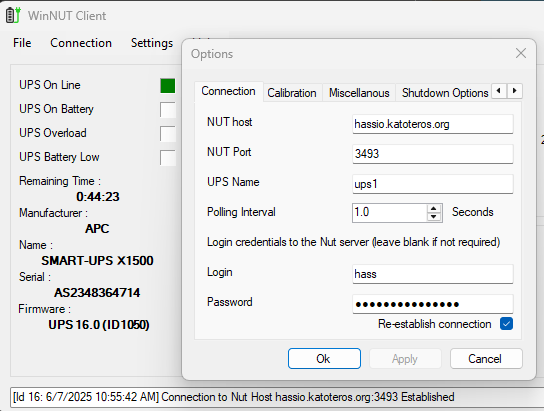Click the UPS Overload indicator box

point(168,134)
